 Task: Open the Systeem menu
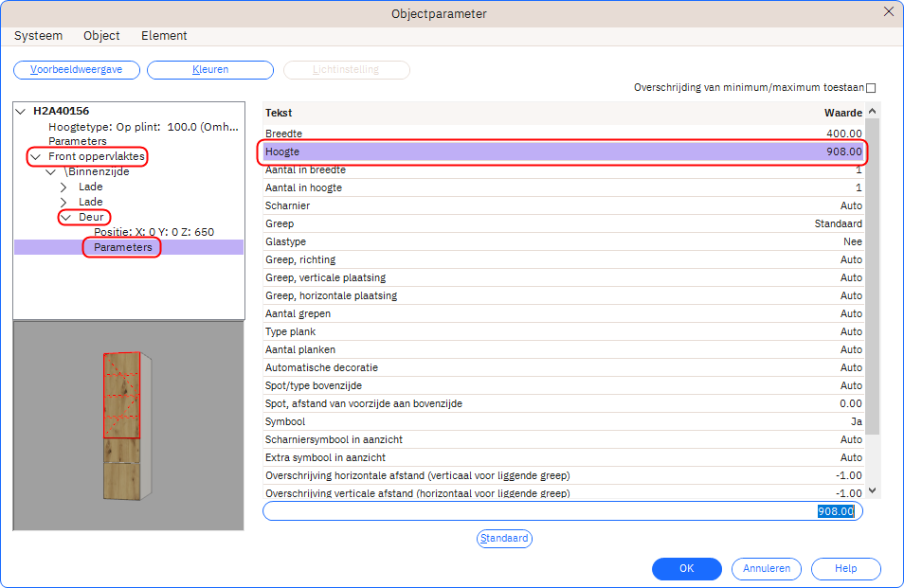click(x=38, y=36)
